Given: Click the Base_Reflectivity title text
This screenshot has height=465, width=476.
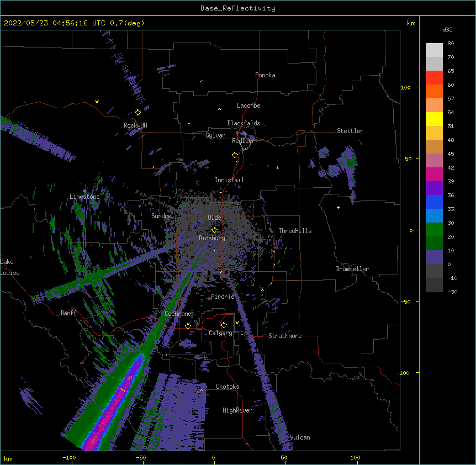Looking at the screenshot, I should [x=238, y=8].
